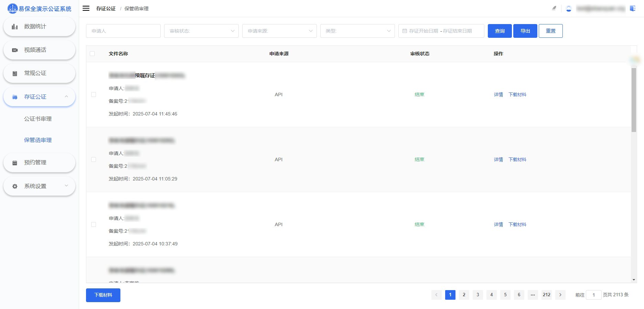Open 视频通话 camera icon
Screen dimensions: 644x309
coord(15,50)
